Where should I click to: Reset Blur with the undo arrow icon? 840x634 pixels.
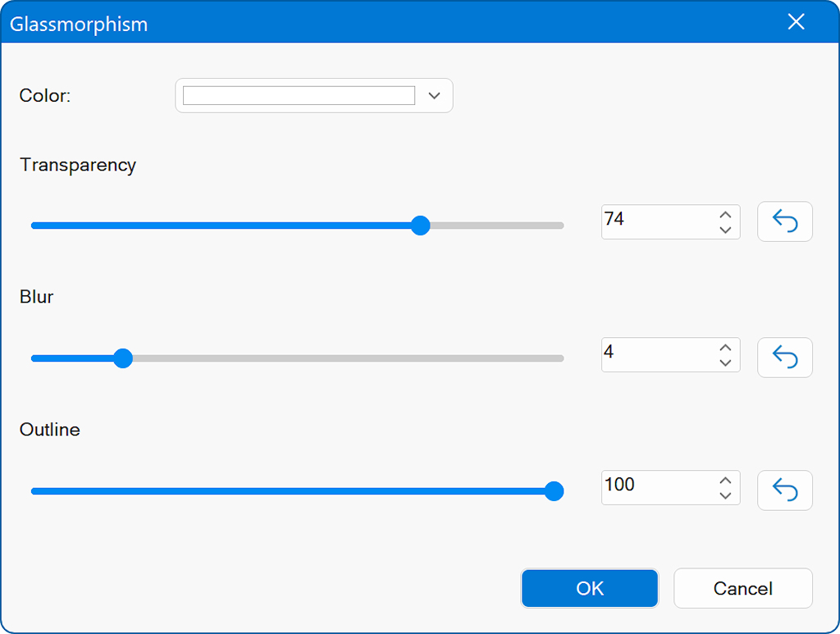[784, 358]
